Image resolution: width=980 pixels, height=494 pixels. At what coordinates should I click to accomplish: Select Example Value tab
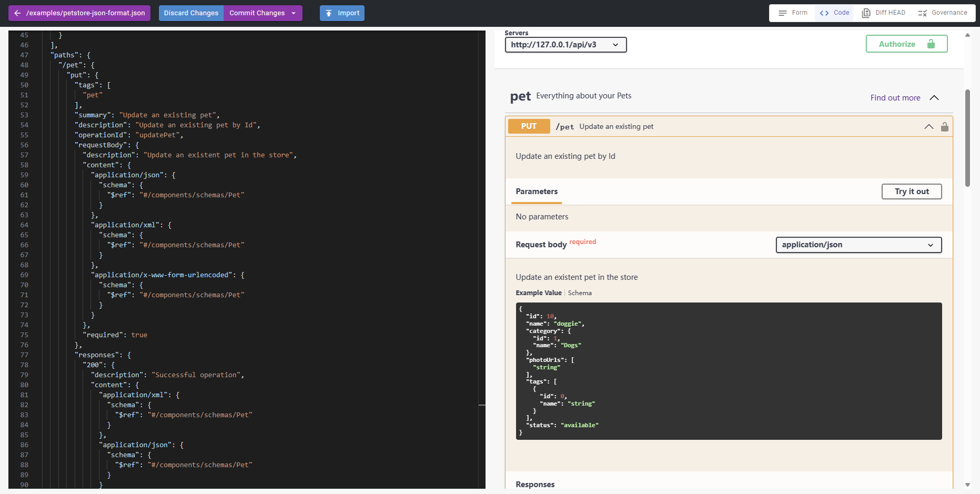[x=539, y=293]
